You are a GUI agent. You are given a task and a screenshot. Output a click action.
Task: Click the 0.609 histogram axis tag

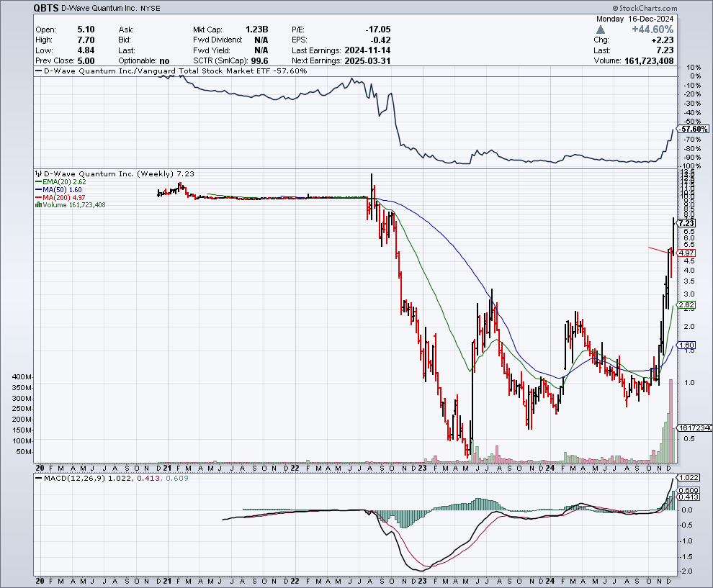point(689,490)
